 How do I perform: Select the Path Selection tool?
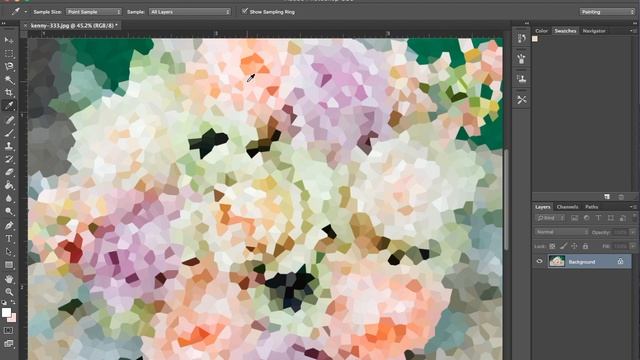tap(9, 251)
